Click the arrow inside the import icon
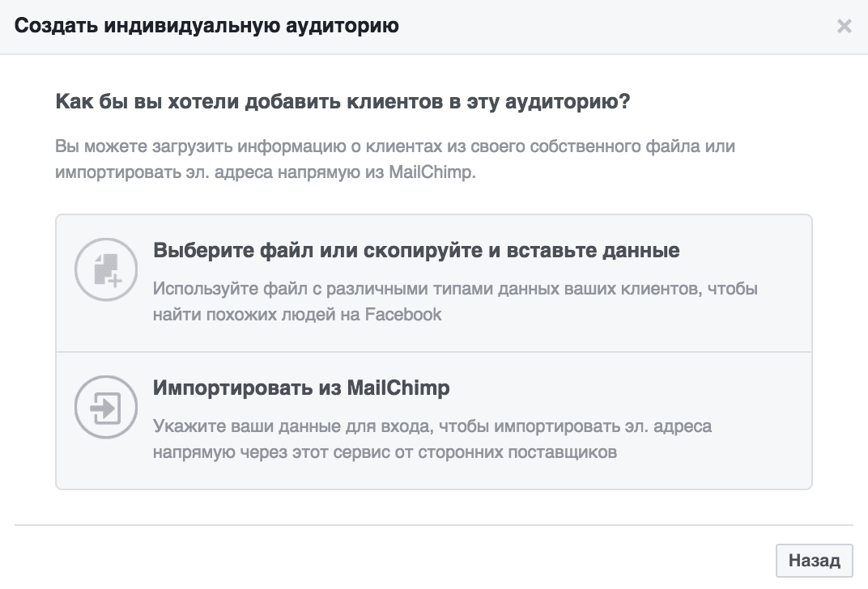The width and height of the screenshot is (868, 589). [x=101, y=408]
